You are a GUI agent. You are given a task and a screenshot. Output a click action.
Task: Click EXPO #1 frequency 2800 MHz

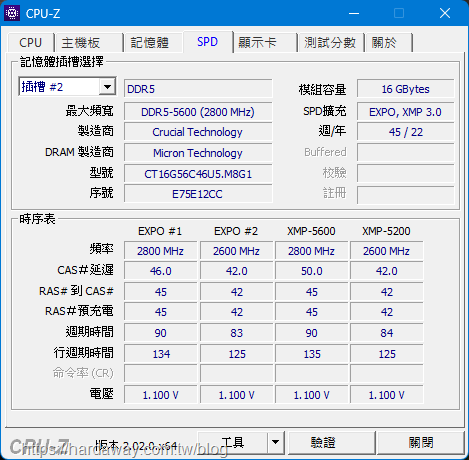point(160,251)
